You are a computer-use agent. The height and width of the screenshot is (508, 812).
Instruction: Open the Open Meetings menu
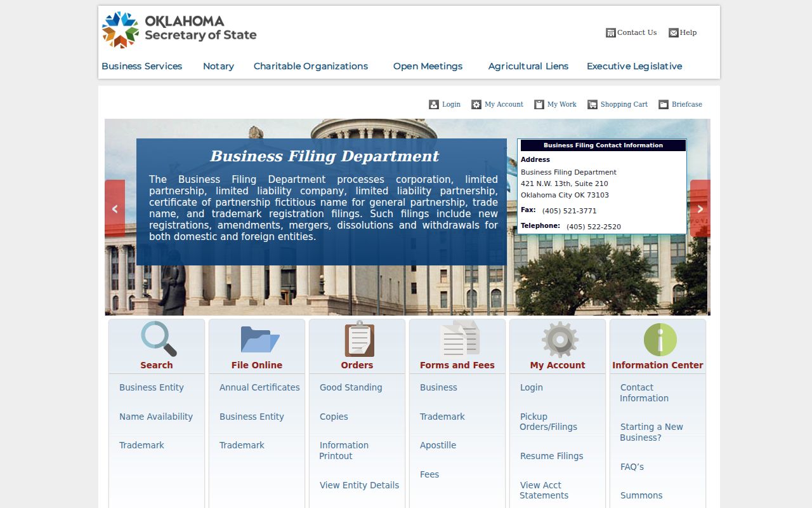click(428, 66)
